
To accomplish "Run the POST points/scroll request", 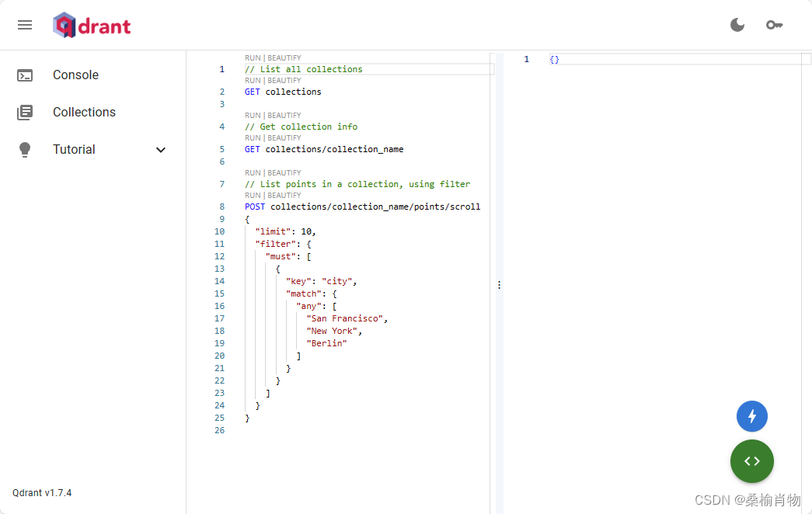I will click(253, 196).
